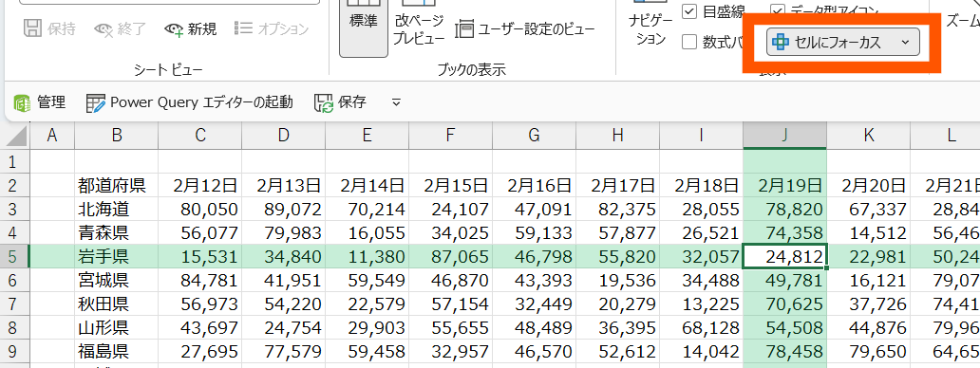This screenshot has height=368, width=980.
Task: Select row 2 header
Action: click(x=14, y=185)
